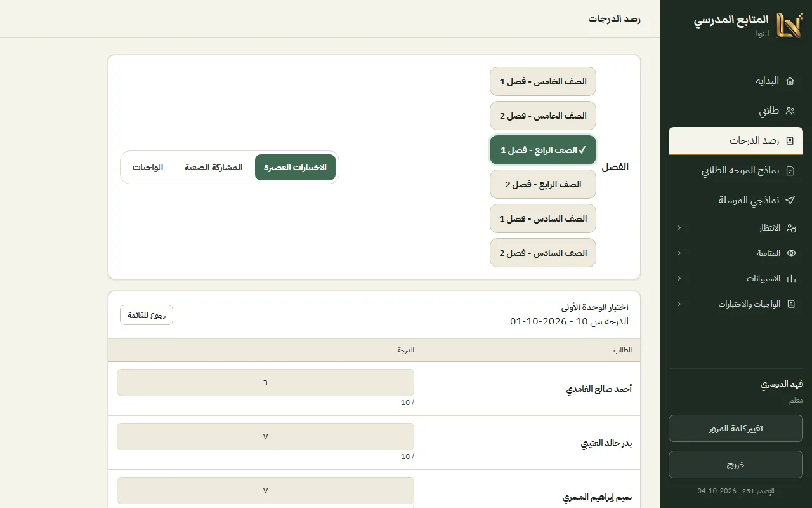This screenshot has height=508, width=812.
Task: Open نماذج الموجه الطلابي page
Action: pos(736,170)
